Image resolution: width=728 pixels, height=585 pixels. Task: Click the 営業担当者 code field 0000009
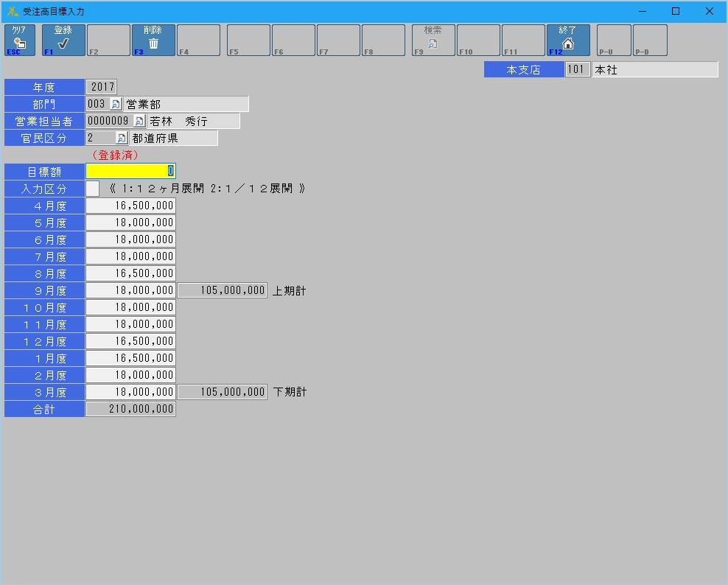(x=108, y=122)
